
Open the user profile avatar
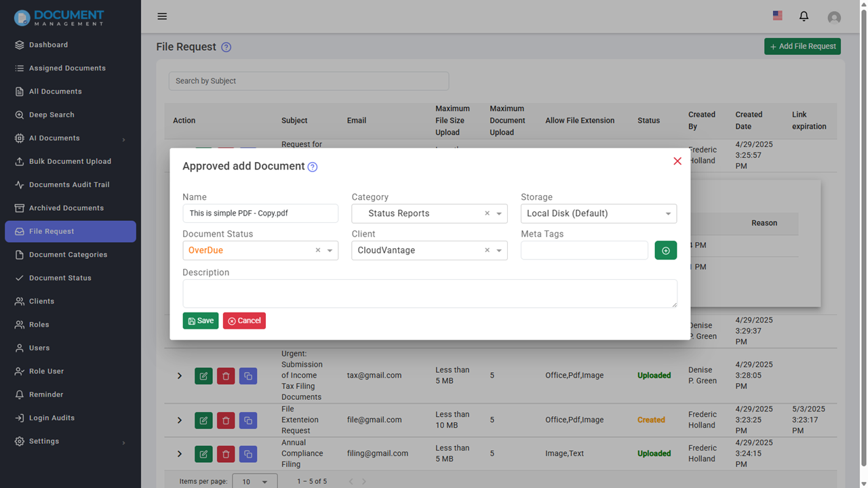click(x=834, y=18)
